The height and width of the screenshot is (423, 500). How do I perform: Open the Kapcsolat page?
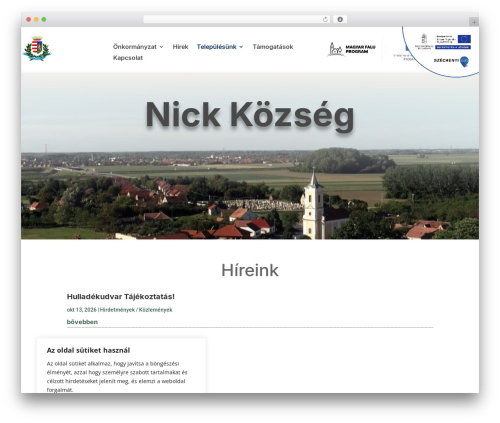[x=128, y=58]
